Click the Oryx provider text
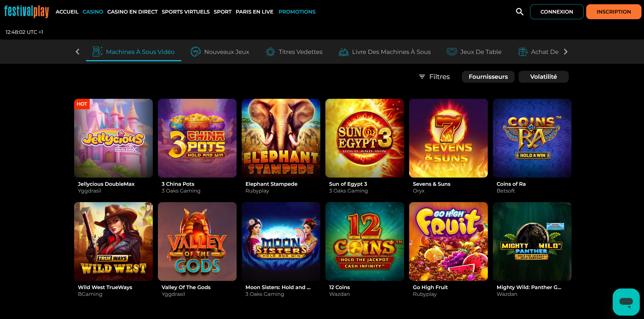Image resolution: width=644 pixels, height=319 pixels. [x=418, y=191]
